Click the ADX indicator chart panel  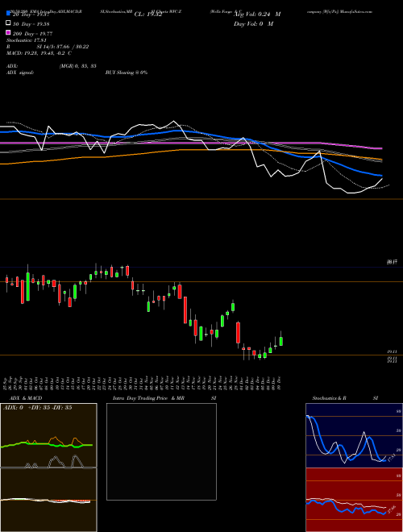(48, 435)
